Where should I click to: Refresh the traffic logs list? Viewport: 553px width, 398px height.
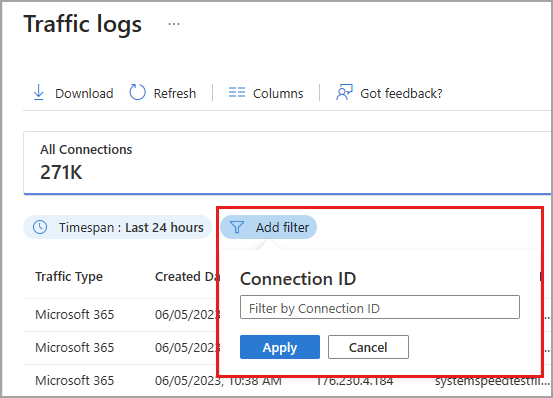163,93
